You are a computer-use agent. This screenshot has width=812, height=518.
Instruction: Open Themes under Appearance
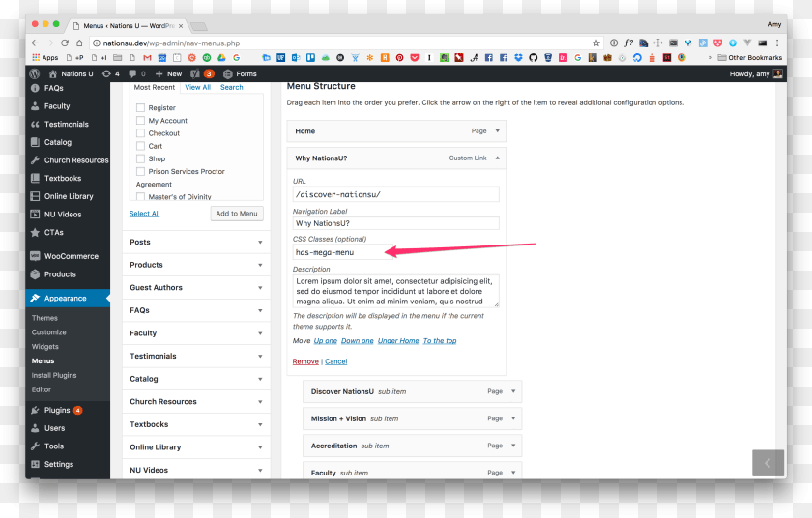pos(44,318)
